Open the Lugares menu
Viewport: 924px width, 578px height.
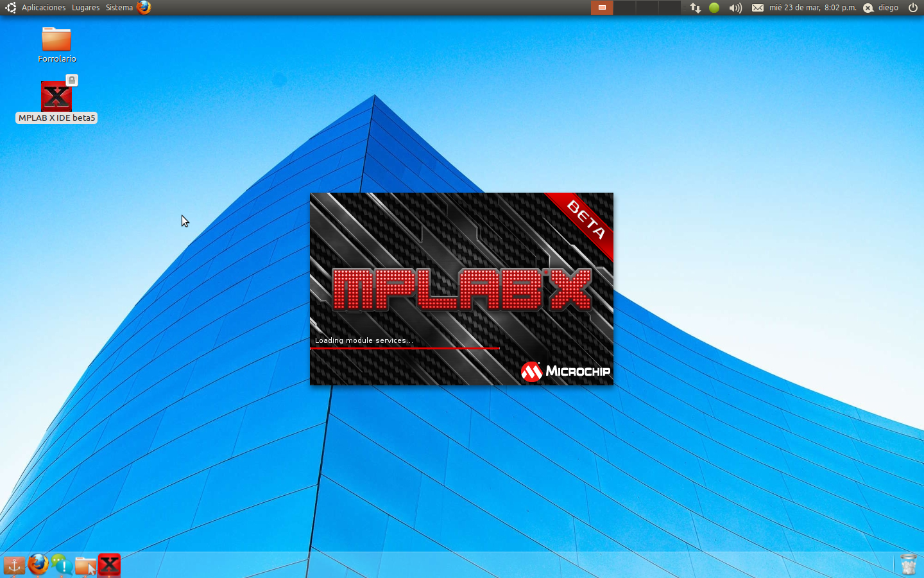click(85, 8)
